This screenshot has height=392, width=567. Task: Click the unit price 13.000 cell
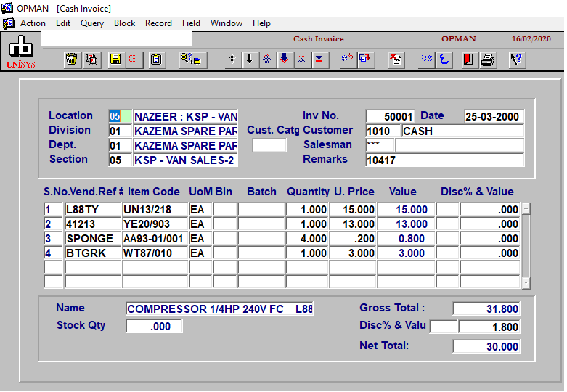[353, 224]
